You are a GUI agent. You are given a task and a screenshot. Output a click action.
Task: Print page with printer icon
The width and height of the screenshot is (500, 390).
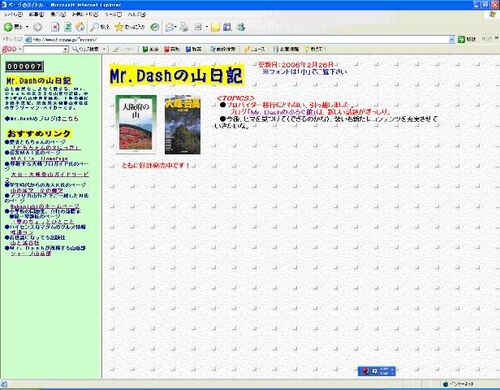pos(184,27)
